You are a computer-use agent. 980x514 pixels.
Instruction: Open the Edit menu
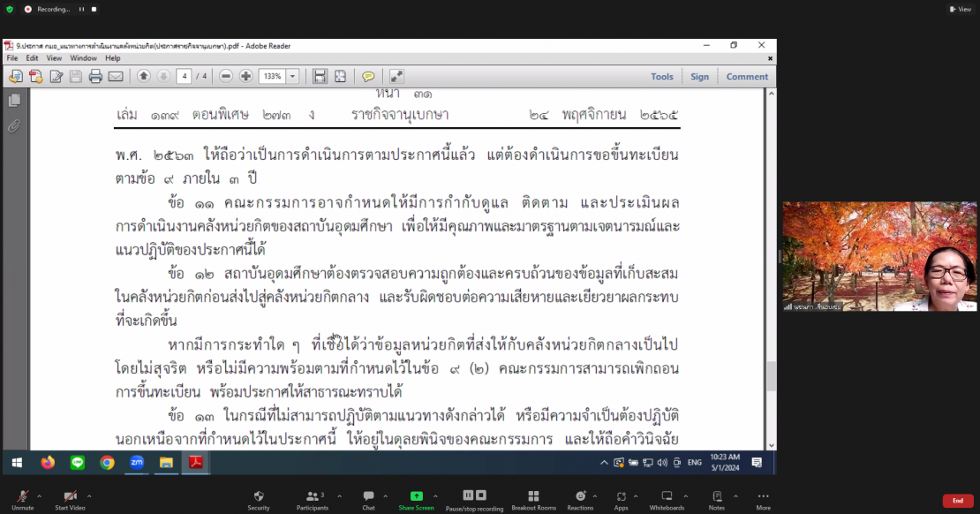point(32,58)
